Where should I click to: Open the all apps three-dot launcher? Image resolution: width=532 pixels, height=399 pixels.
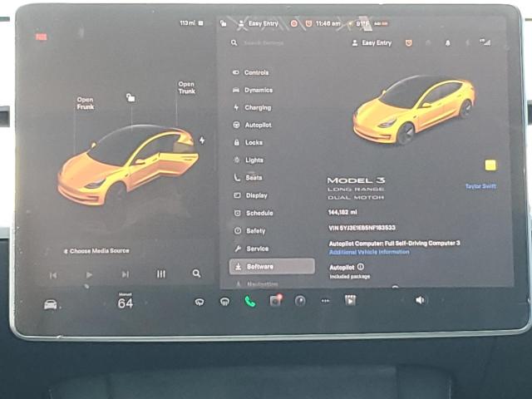[325, 301]
